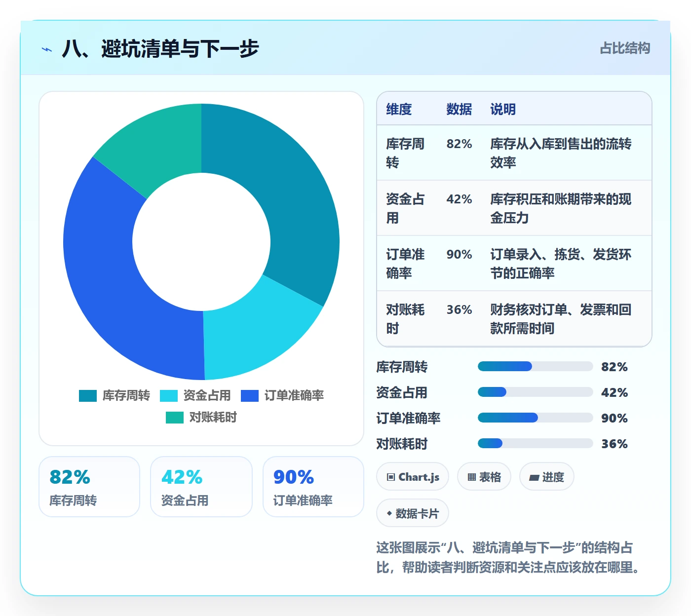Click the 资金占用 progress bar
This screenshot has height=616, width=691.
point(535,392)
